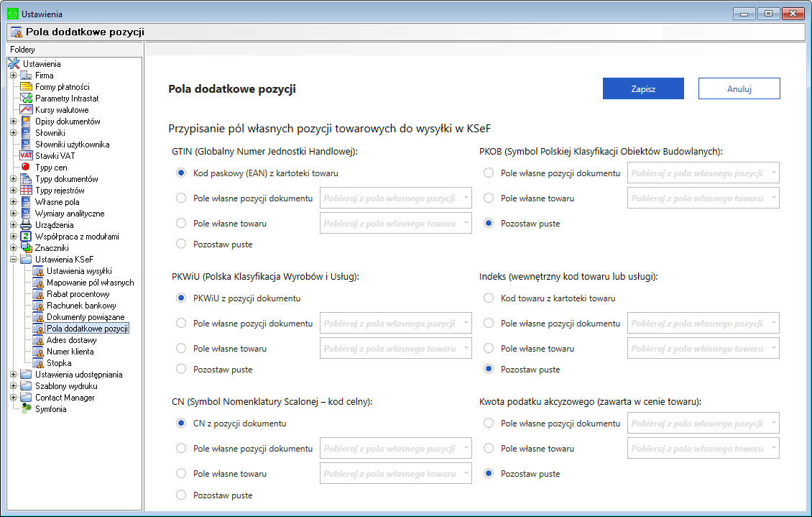The height and width of the screenshot is (517, 812).
Task: Open the Mapowanie pól własnych settings page
Action: (90, 283)
